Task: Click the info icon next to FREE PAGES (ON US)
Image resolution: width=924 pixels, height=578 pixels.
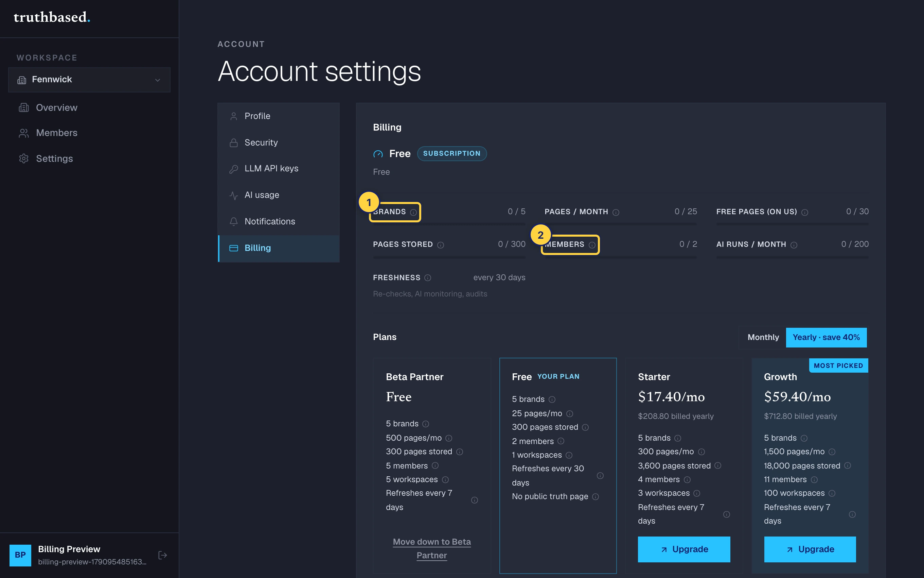Action: [805, 212]
